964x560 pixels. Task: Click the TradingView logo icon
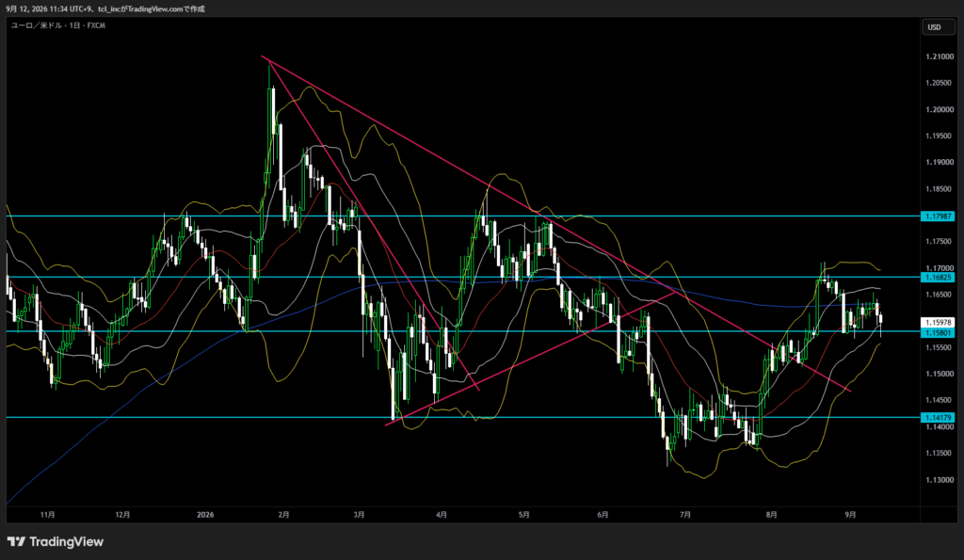17,541
